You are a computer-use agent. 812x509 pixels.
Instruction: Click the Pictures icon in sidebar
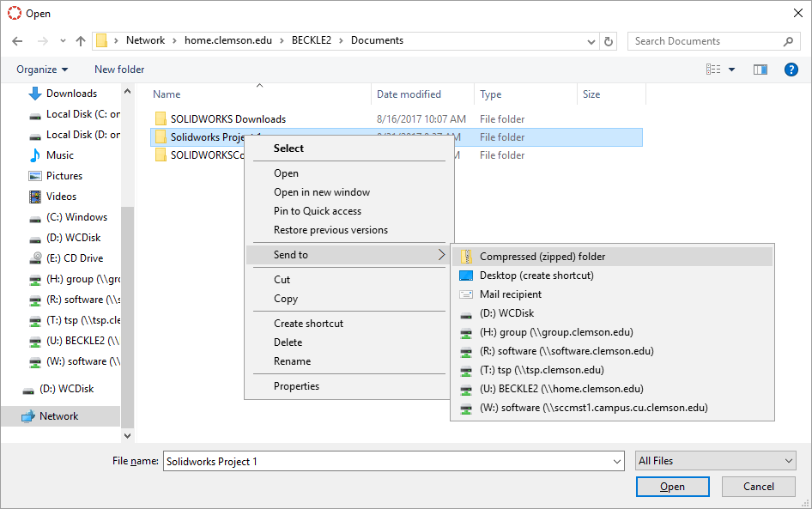click(x=34, y=176)
